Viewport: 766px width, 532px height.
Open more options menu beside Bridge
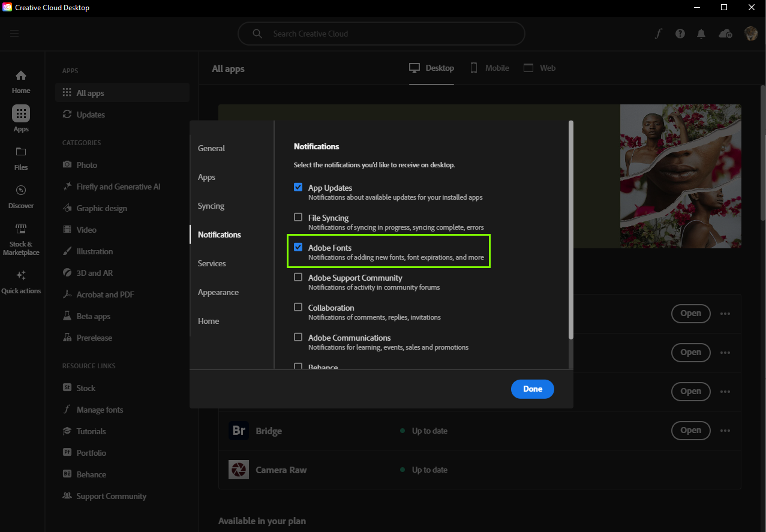click(725, 430)
